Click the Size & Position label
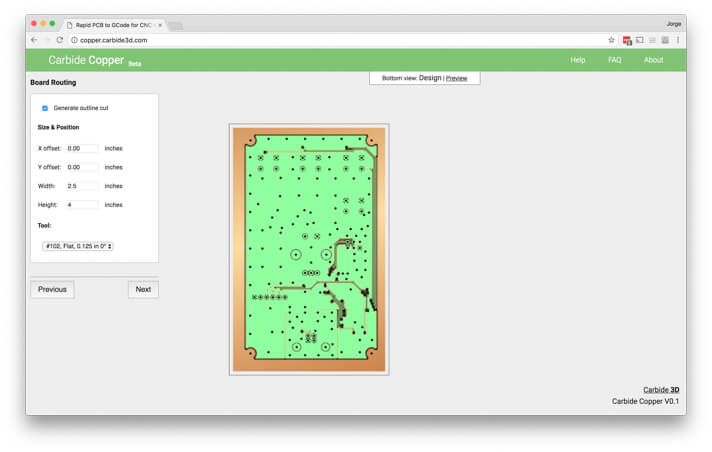 tap(58, 127)
